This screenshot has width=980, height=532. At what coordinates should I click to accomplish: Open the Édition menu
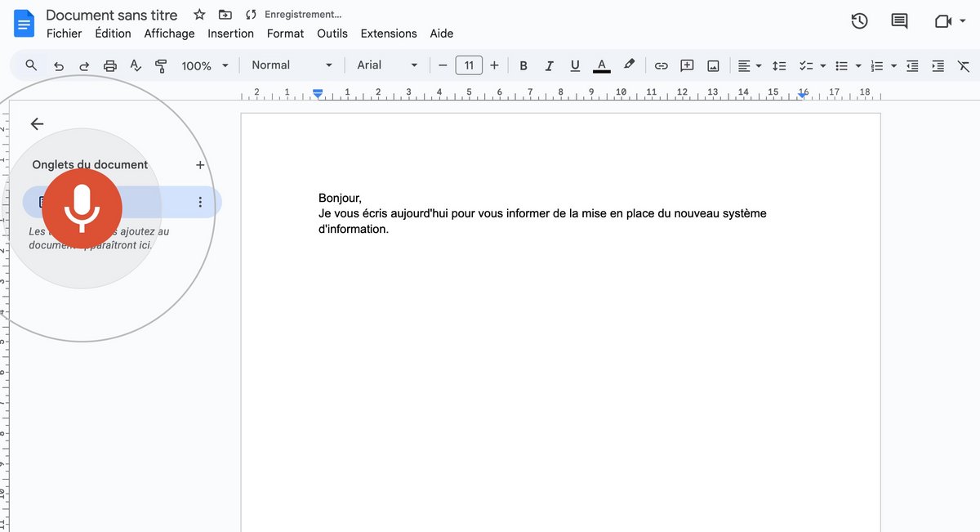113,34
